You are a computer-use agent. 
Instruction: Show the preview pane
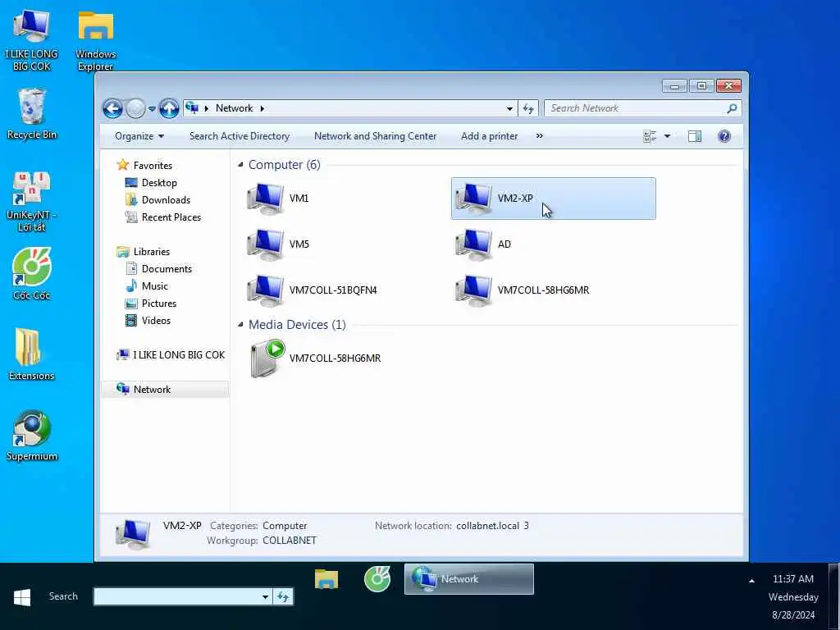pos(695,136)
